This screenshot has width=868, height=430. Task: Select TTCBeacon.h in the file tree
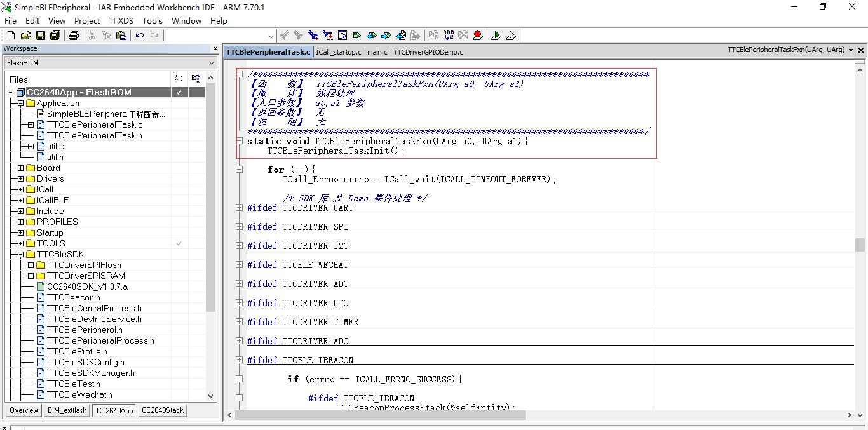point(74,297)
